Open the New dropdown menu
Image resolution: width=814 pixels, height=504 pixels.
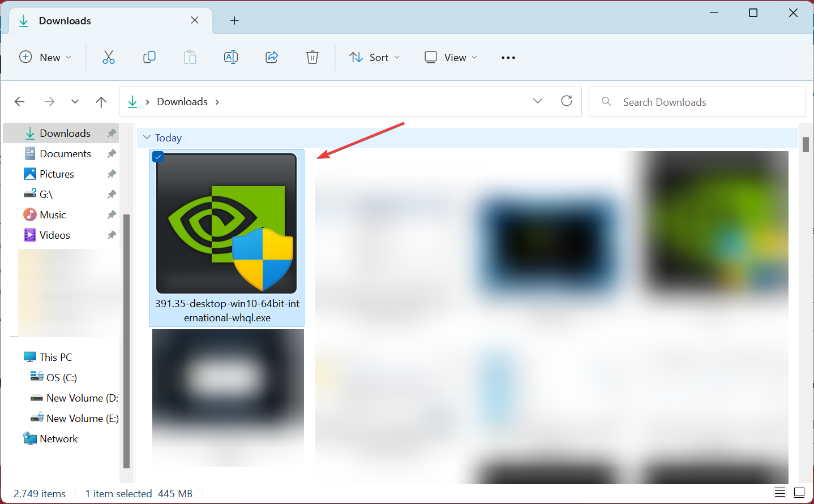[x=45, y=57]
